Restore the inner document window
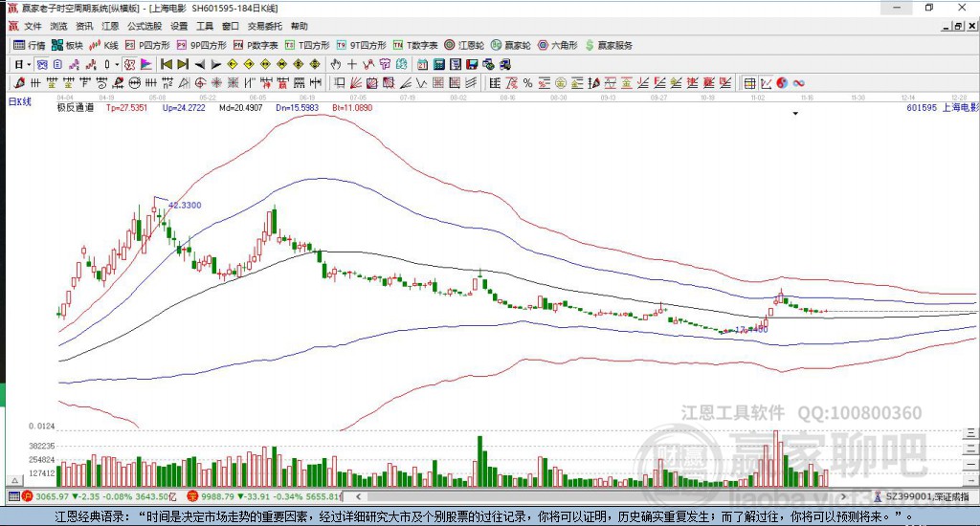 pos(958,26)
